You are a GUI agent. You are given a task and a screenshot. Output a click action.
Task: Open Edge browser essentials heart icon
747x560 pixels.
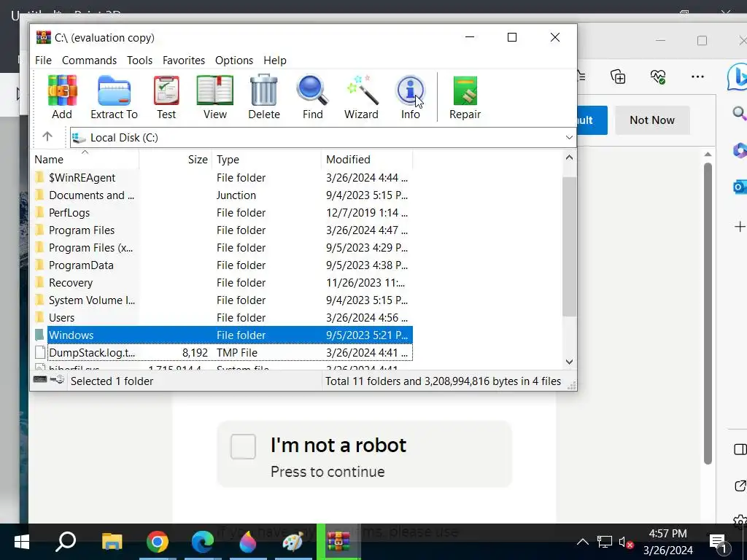pyautogui.click(x=658, y=77)
